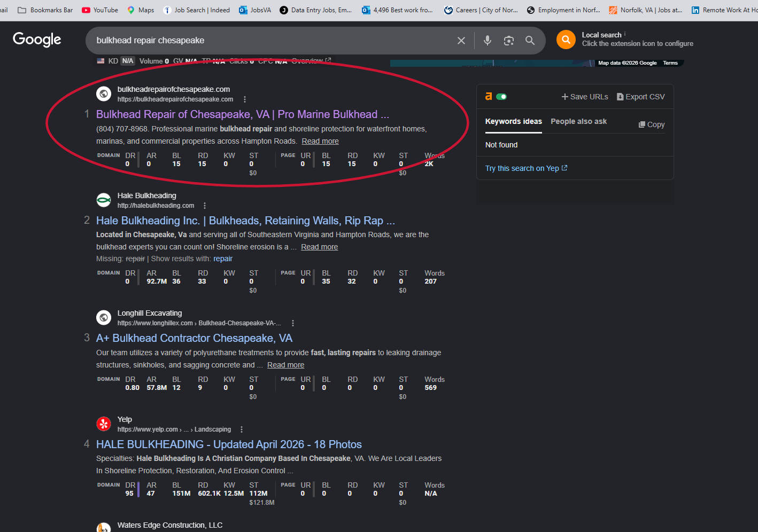This screenshot has width=758, height=532.
Task: Open Hale Bulkheading Inc. result title
Action: coord(245,221)
